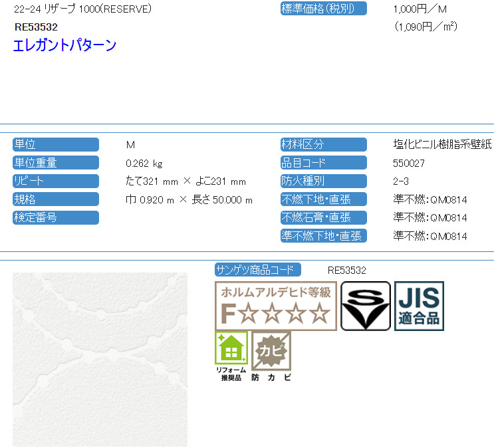Click the リフォーム推奨品 house icon
The image size is (494, 448).
(231, 356)
